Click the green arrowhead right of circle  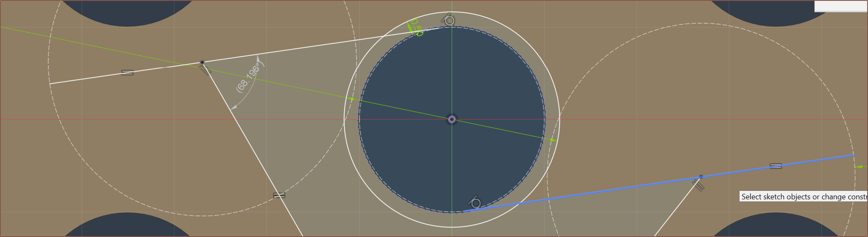pyautogui.click(x=553, y=140)
